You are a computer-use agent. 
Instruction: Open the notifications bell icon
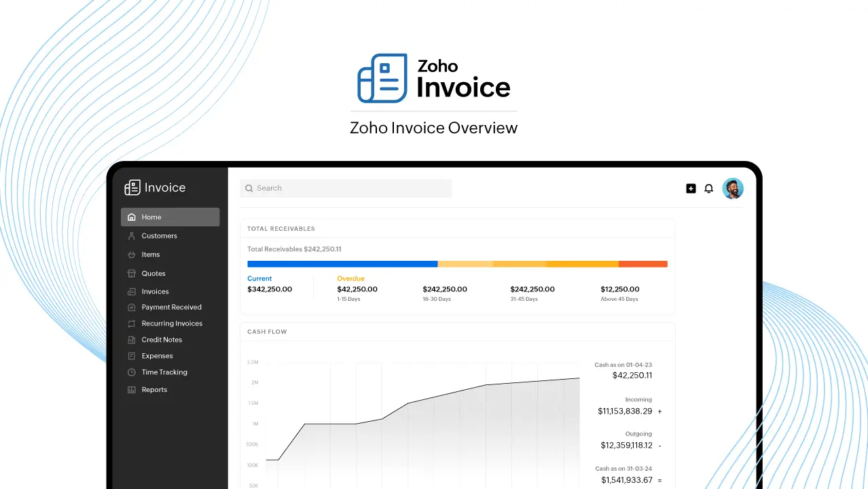coord(708,189)
